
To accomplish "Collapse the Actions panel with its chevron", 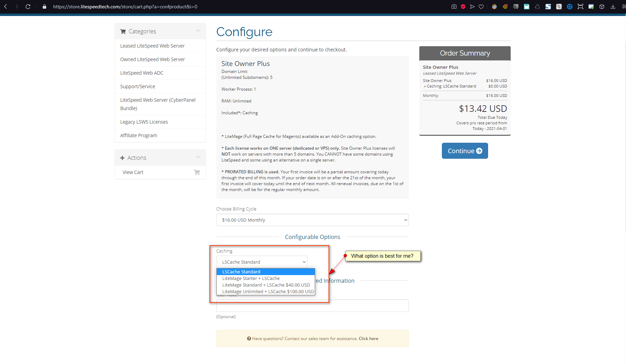I will pyautogui.click(x=198, y=157).
